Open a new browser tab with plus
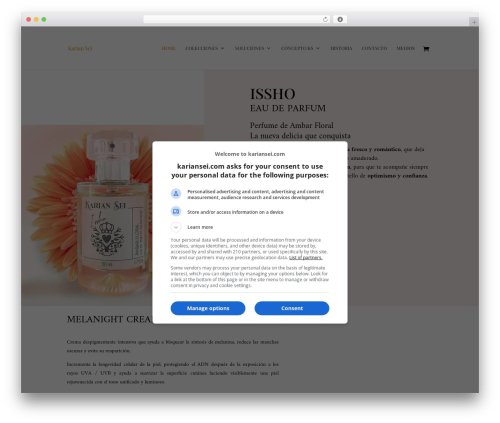500x423 pixels. pos(474,22)
